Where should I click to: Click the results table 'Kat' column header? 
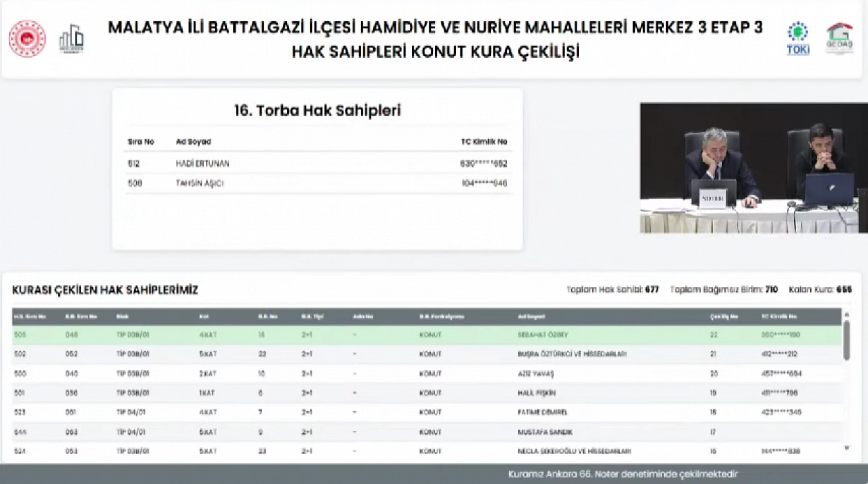coord(203,316)
